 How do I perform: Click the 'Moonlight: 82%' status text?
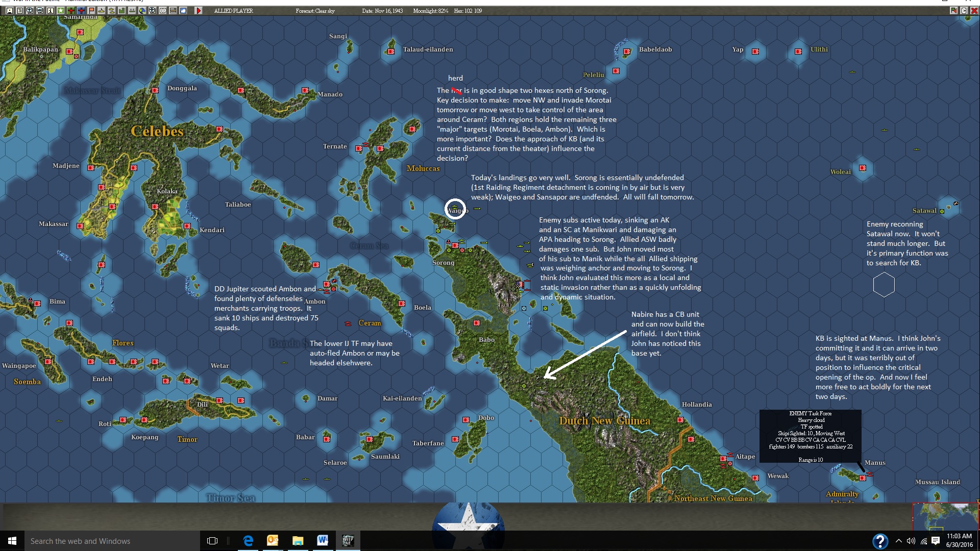(430, 11)
